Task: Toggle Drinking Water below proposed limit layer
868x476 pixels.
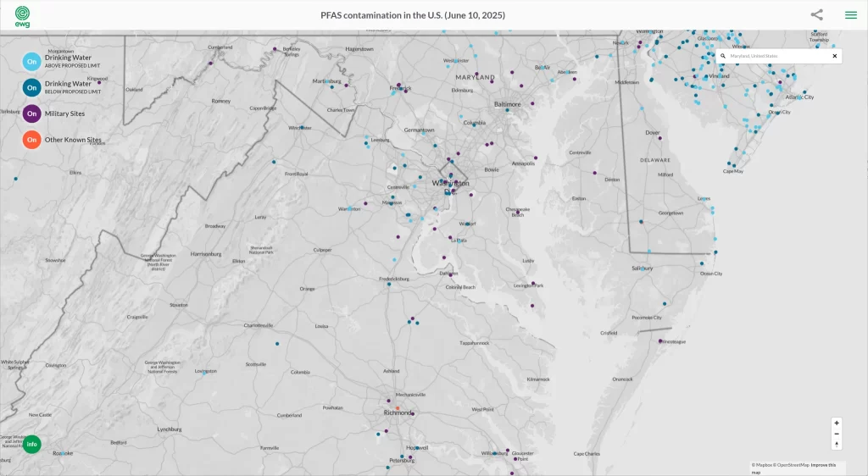Action: (x=31, y=87)
